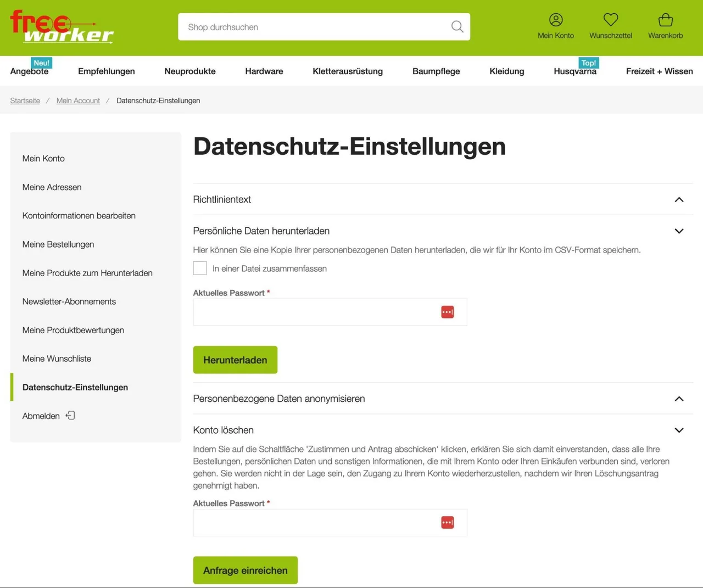Open the Husqvarna menu

[575, 71]
